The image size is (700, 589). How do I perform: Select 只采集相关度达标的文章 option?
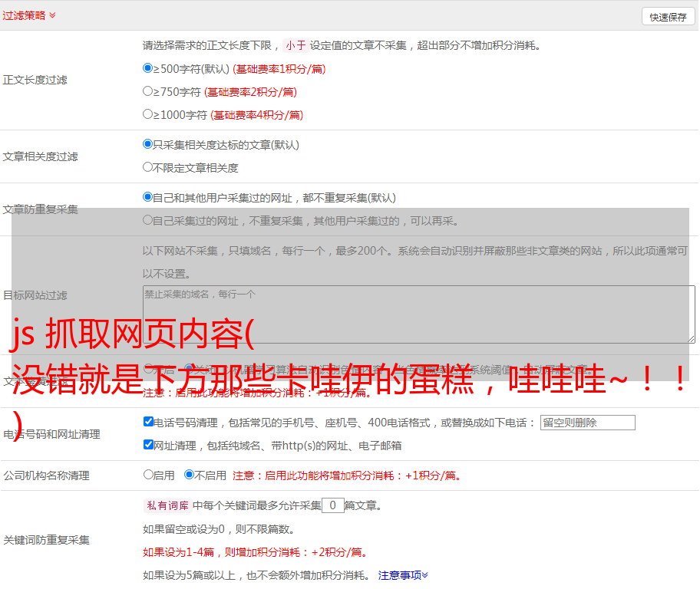click(148, 144)
